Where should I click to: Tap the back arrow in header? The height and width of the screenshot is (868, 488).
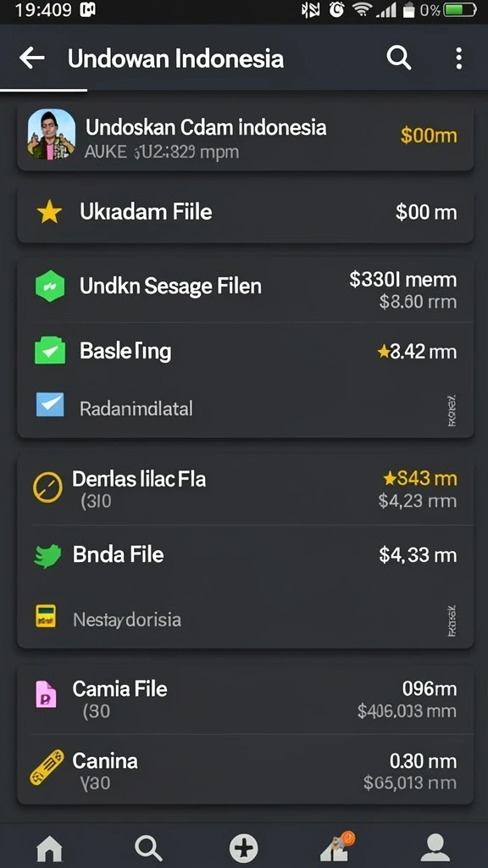[31, 58]
